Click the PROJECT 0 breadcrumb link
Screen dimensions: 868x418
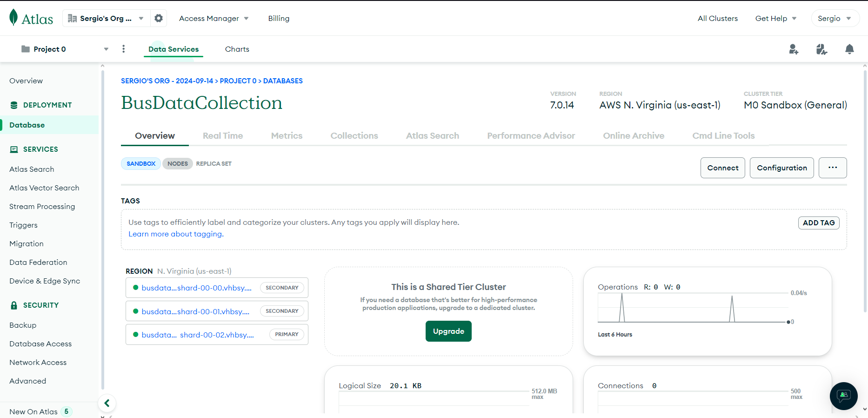(238, 81)
